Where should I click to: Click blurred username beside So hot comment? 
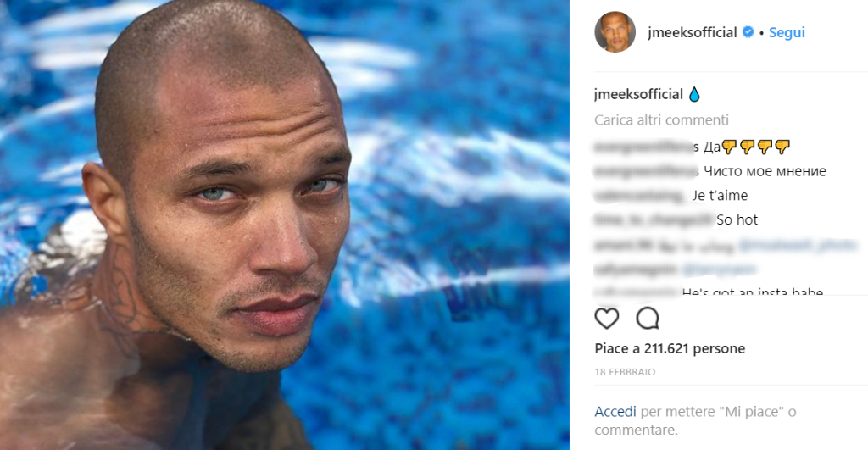[654, 219]
